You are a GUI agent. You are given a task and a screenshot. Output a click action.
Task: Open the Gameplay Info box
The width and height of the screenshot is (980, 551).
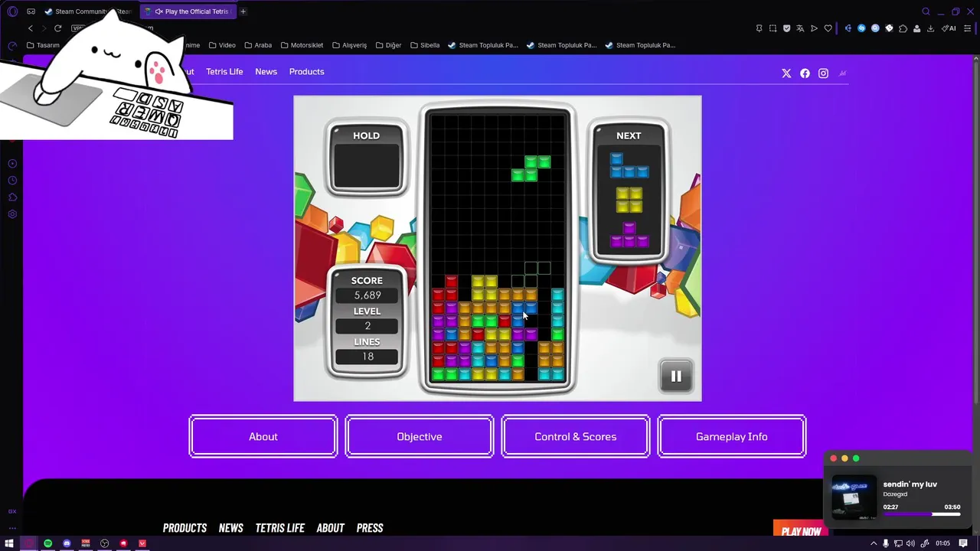732,436
